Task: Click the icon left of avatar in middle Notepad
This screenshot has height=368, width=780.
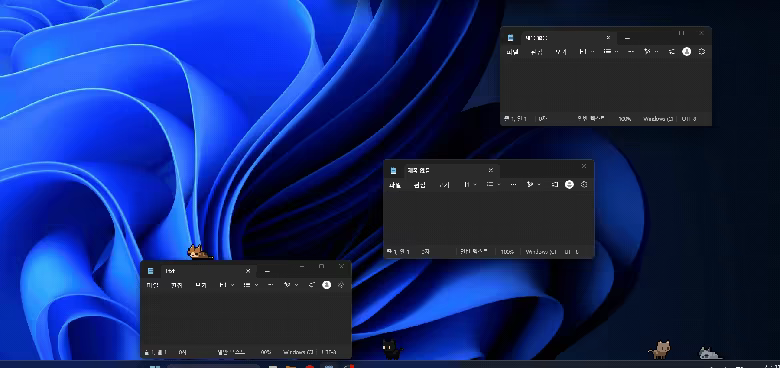Action: click(555, 185)
